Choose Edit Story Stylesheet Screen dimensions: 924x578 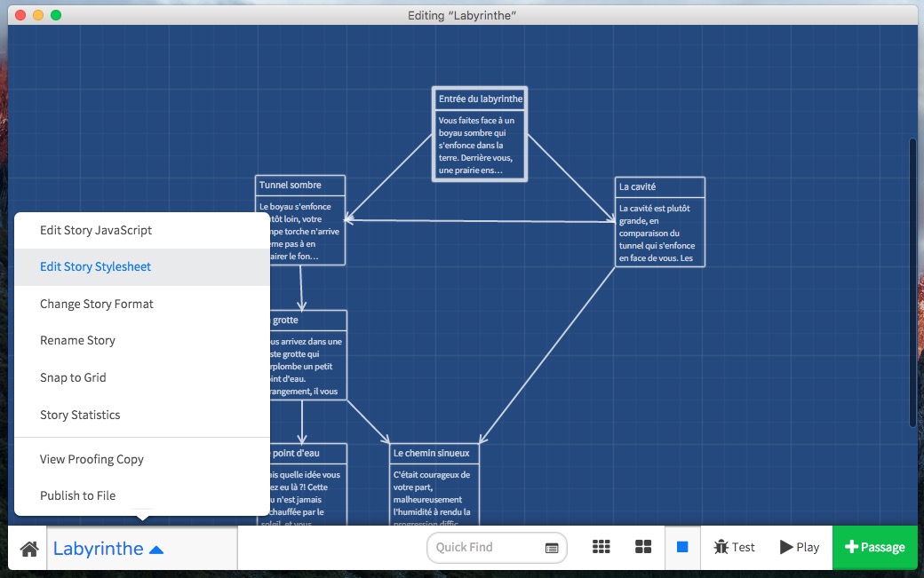tap(96, 266)
